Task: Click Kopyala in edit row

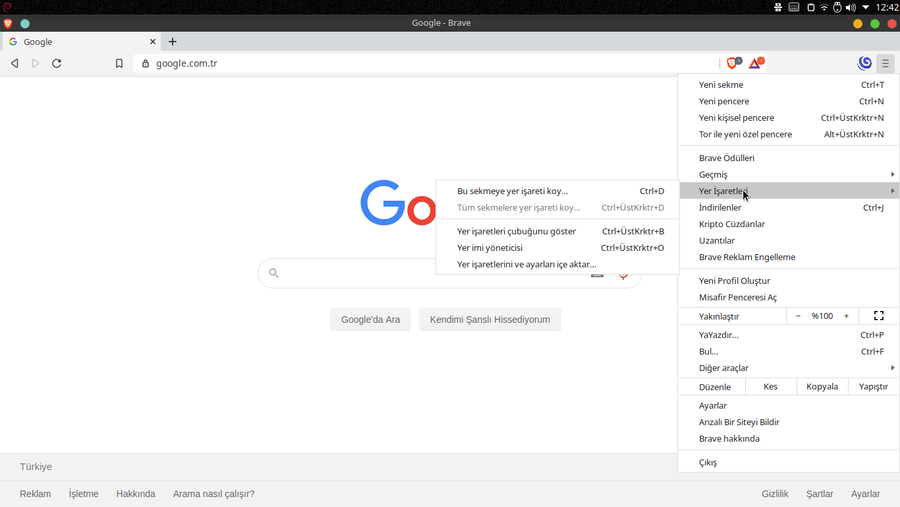Action: pos(822,387)
